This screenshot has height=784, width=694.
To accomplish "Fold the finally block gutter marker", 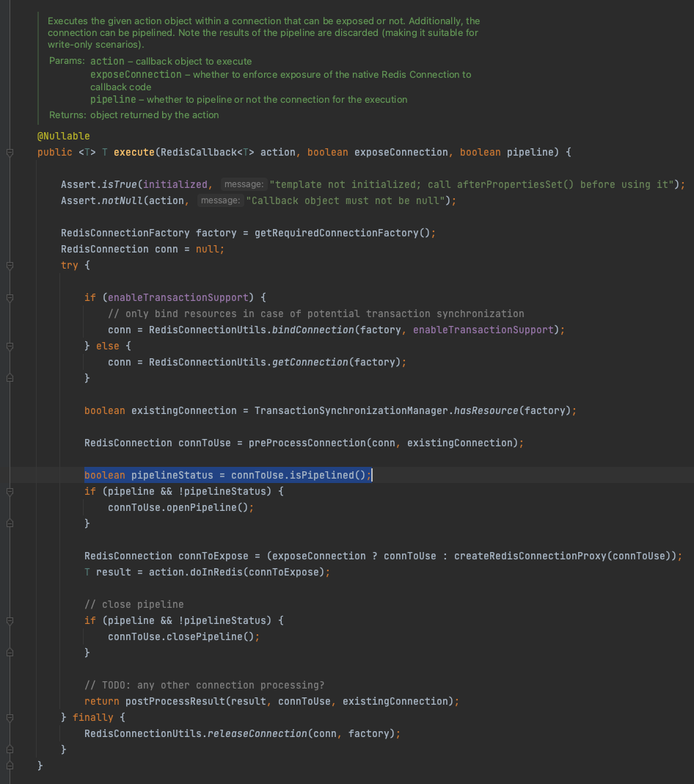I will (x=10, y=717).
